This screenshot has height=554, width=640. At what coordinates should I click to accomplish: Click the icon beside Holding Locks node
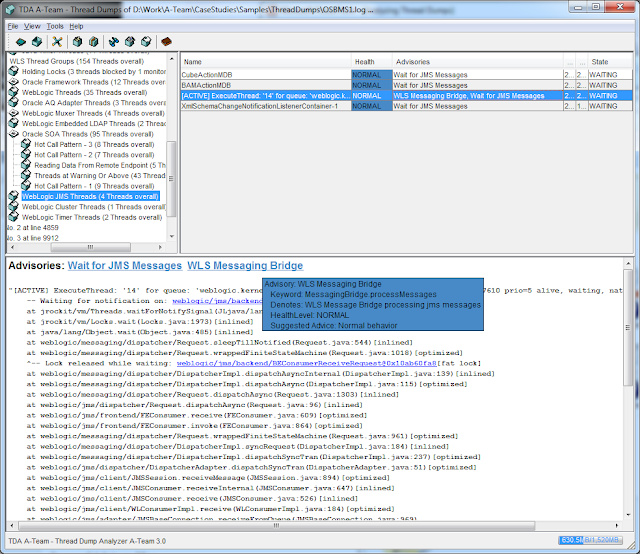(x=13, y=71)
